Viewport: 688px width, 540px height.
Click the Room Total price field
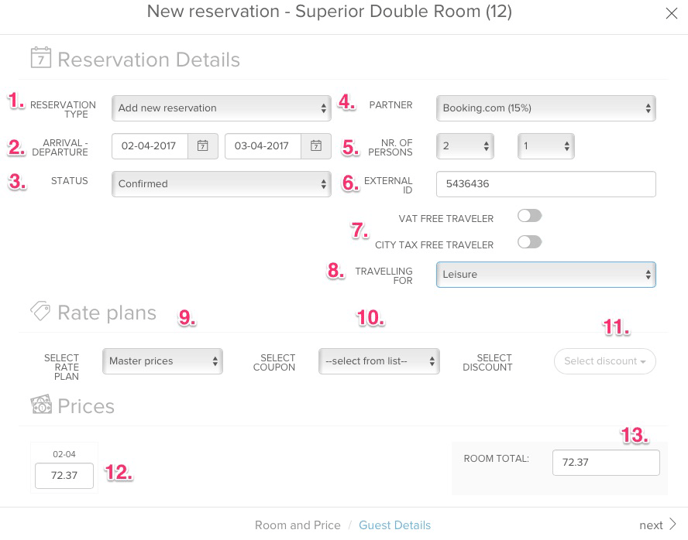(605, 463)
